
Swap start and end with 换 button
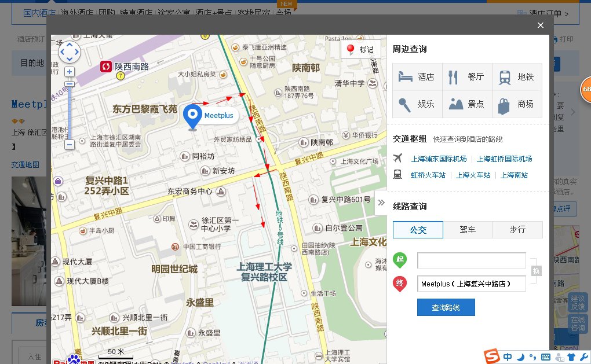(x=536, y=271)
